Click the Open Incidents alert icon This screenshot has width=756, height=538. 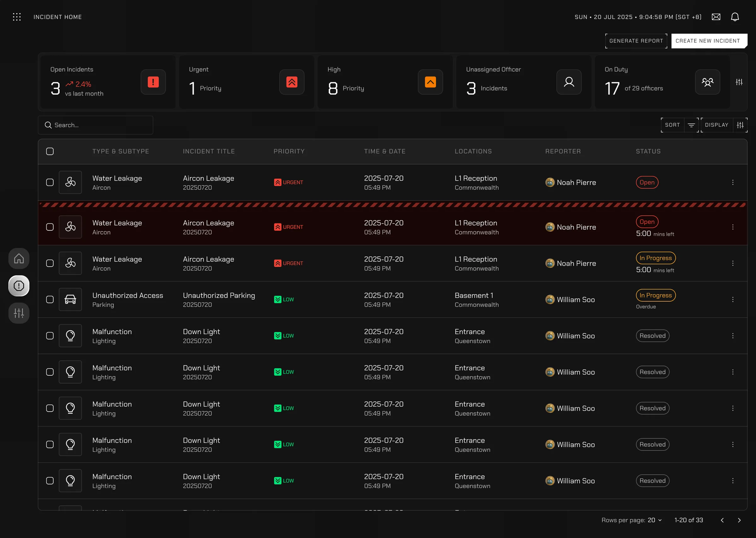153,82
